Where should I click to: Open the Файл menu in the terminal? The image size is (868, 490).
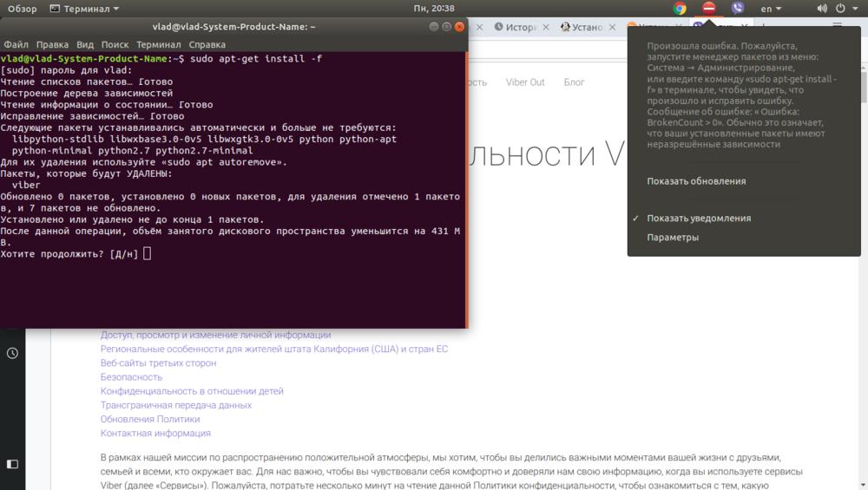pos(16,45)
